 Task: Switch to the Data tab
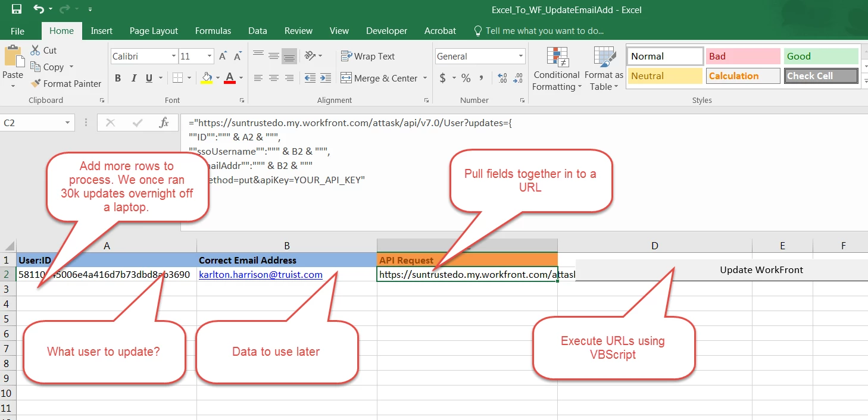[x=258, y=31]
